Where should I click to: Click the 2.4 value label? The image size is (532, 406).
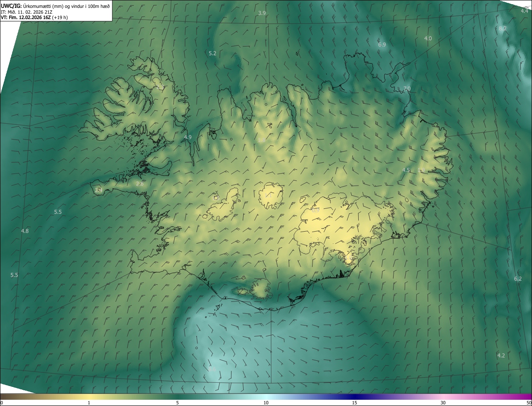pyautogui.click(x=99, y=190)
